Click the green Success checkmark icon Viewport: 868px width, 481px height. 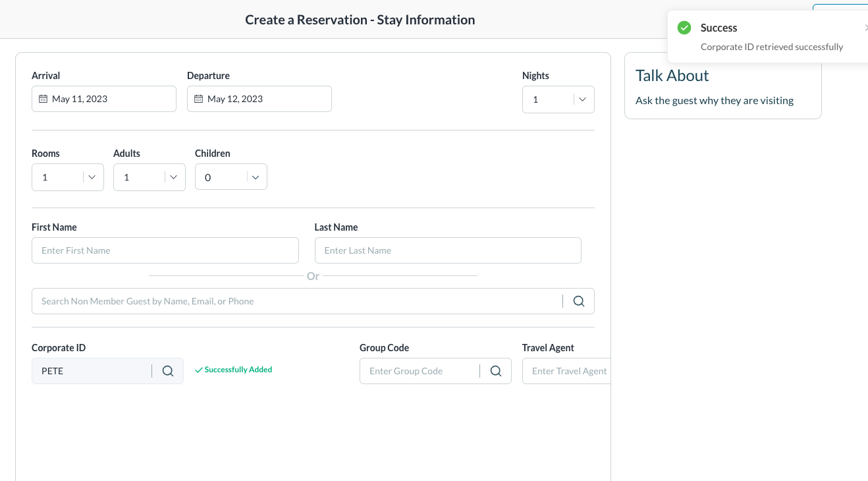coord(684,28)
